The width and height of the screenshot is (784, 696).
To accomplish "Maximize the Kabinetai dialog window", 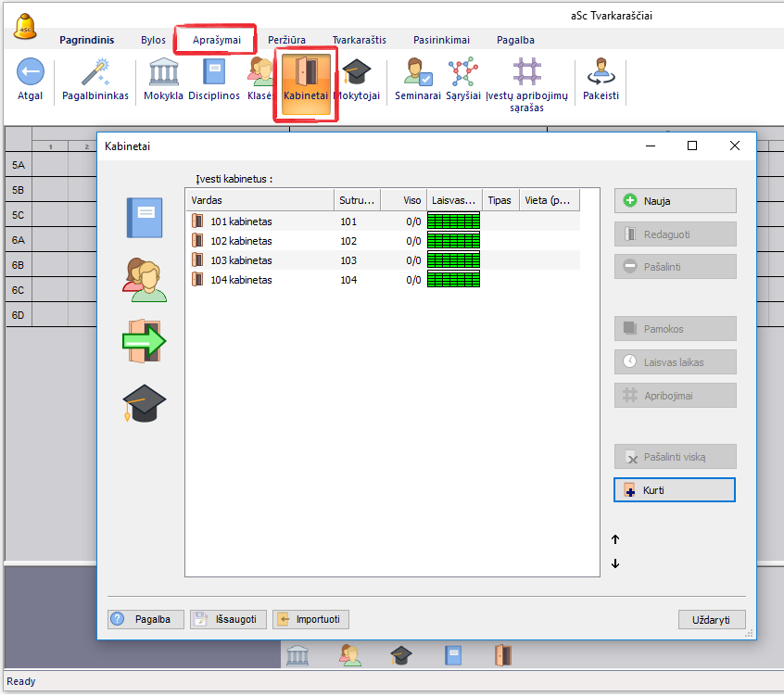I will [x=692, y=146].
